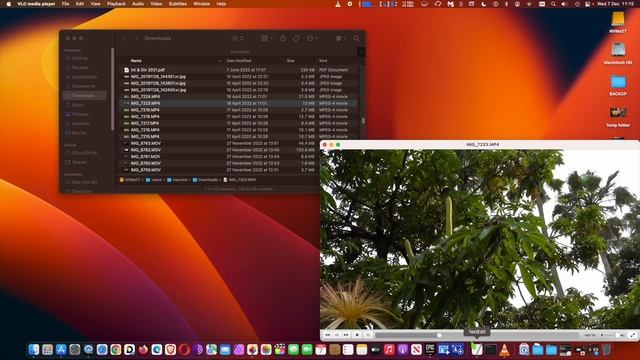Open Brave browser from the Dock
The height and width of the screenshot is (360, 640).
[x=170, y=349]
